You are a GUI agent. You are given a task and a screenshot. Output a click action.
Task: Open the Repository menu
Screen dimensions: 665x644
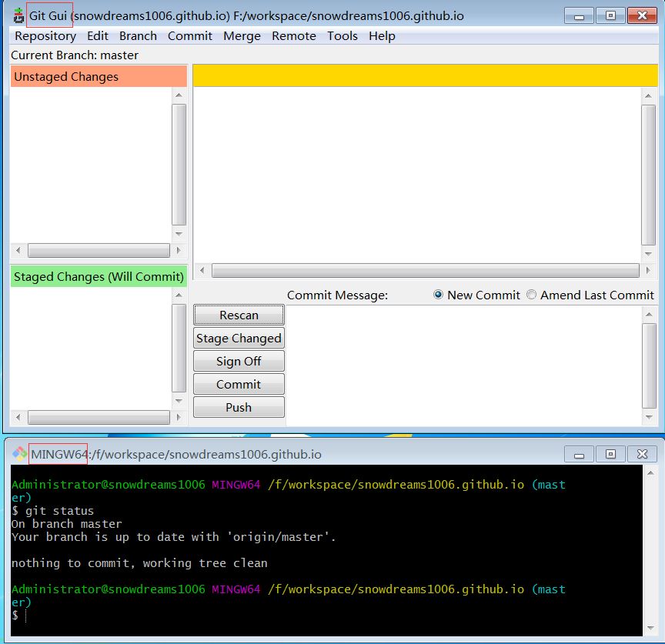tap(45, 36)
